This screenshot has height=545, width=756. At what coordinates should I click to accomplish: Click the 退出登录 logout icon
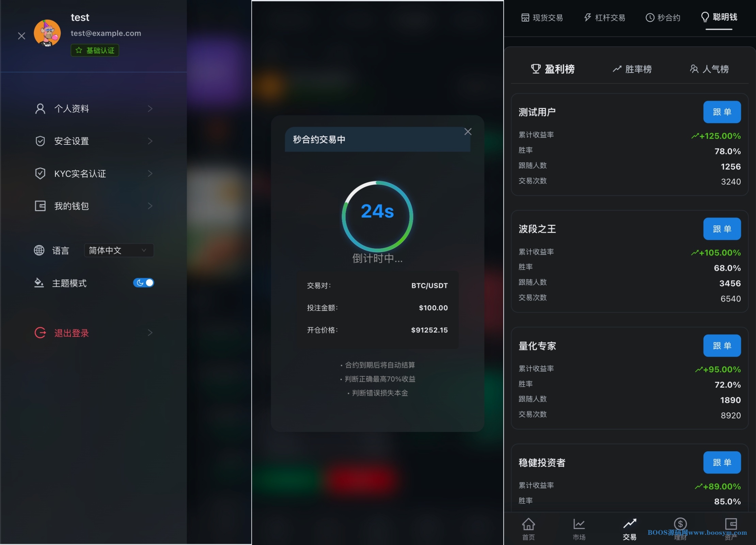click(x=40, y=332)
